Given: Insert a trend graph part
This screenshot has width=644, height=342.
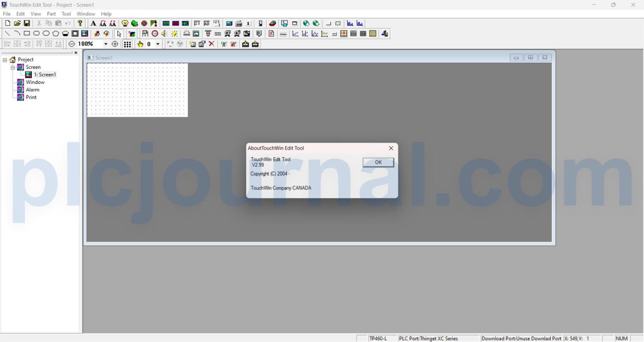Looking at the screenshot, I should [x=295, y=34].
